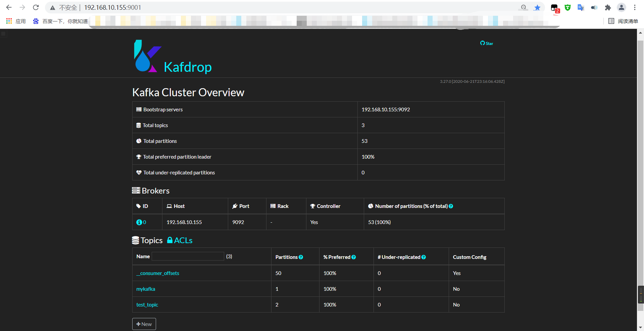This screenshot has width=644, height=331.
Task: Click the topic Name filter field
Action: (188, 256)
